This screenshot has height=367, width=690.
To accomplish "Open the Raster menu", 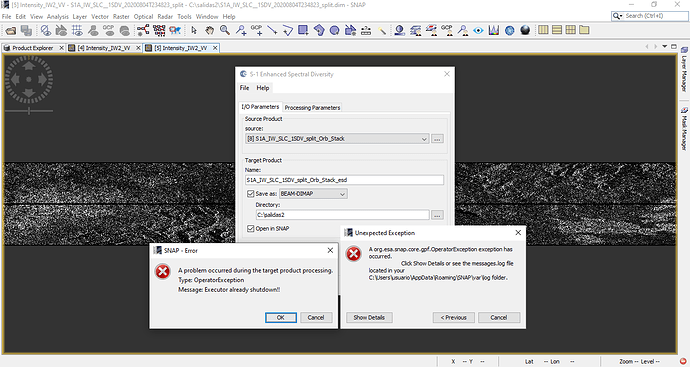I will (x=121, y=17).
